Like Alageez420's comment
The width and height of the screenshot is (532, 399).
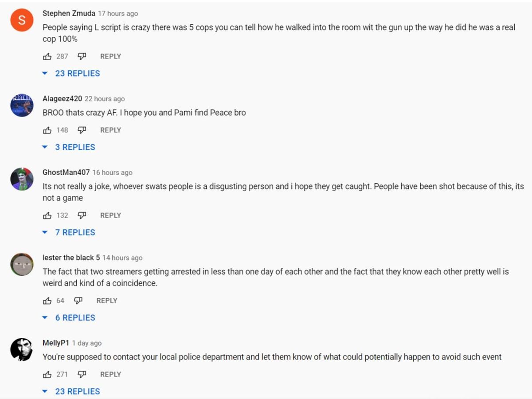(47, 130)
